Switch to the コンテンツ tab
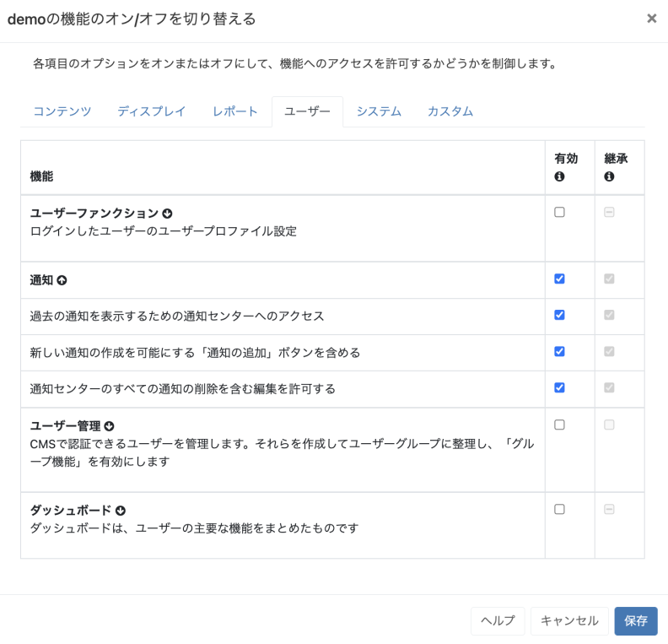Viewport: 668px width, 644px height. coord(62,111)
